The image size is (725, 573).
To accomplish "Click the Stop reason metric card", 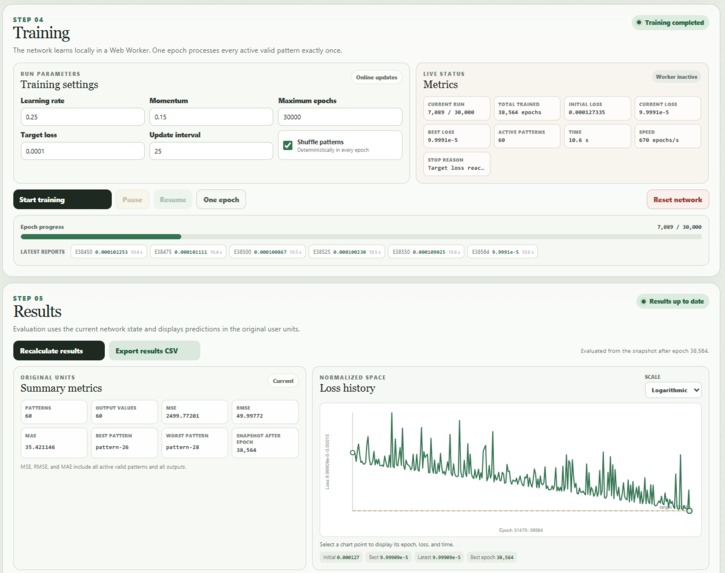I will pyautogui.click(x=457, y=164).
